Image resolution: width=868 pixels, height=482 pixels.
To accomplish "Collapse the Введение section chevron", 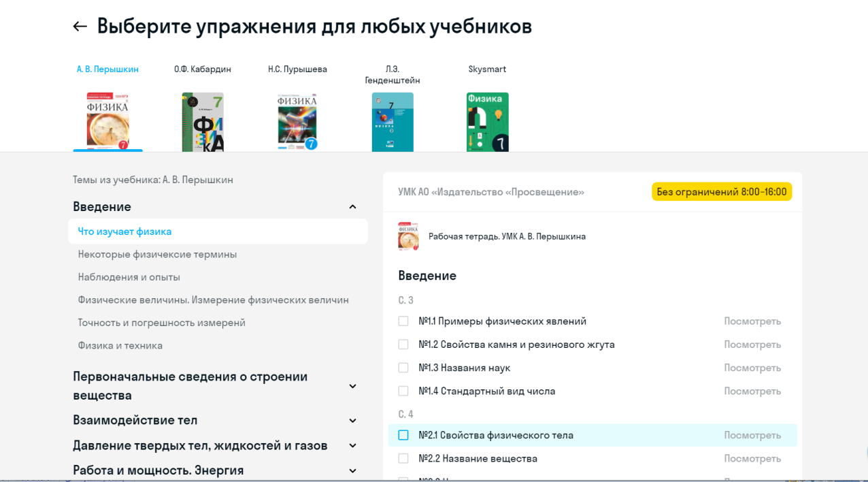I will tap(352, 207).
